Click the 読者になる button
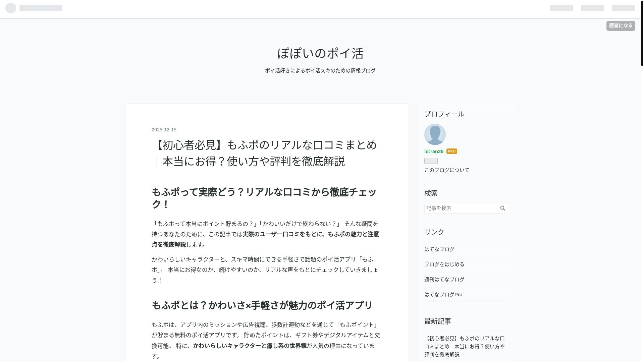The height and width of the screenshot is (362, 644). click(x=621, y=26)
